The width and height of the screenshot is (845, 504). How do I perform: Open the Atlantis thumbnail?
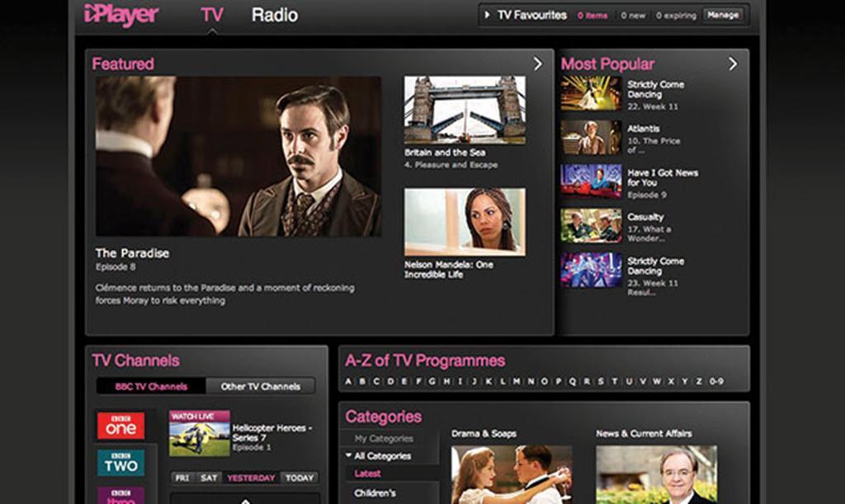coord(591,137)
